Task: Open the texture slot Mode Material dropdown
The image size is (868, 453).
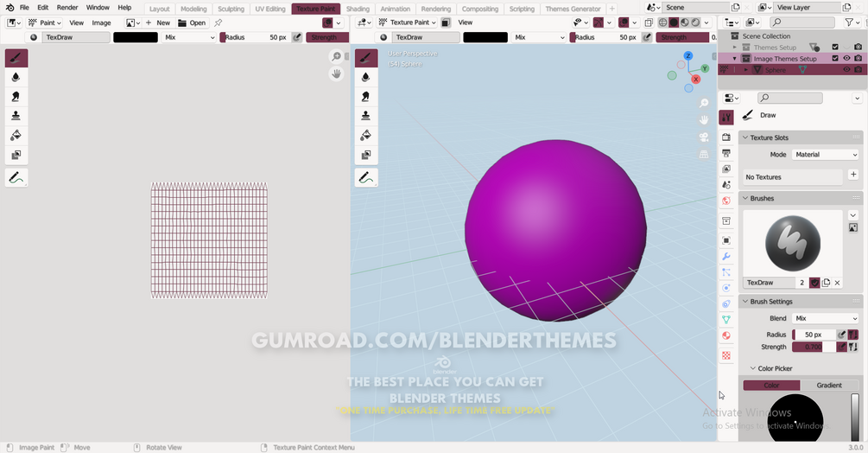Action: [826, 155]
